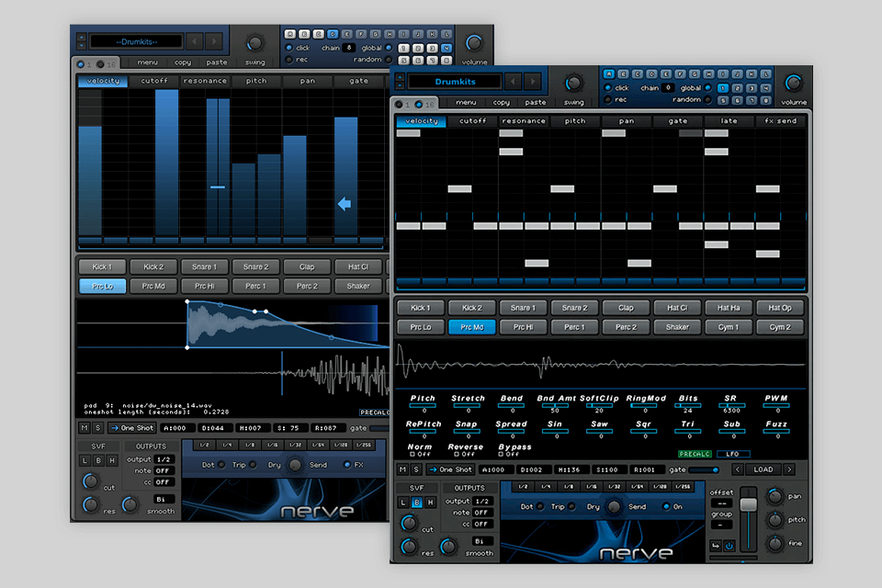Open output 1/2 selector in front window

[x=482, y=502]
